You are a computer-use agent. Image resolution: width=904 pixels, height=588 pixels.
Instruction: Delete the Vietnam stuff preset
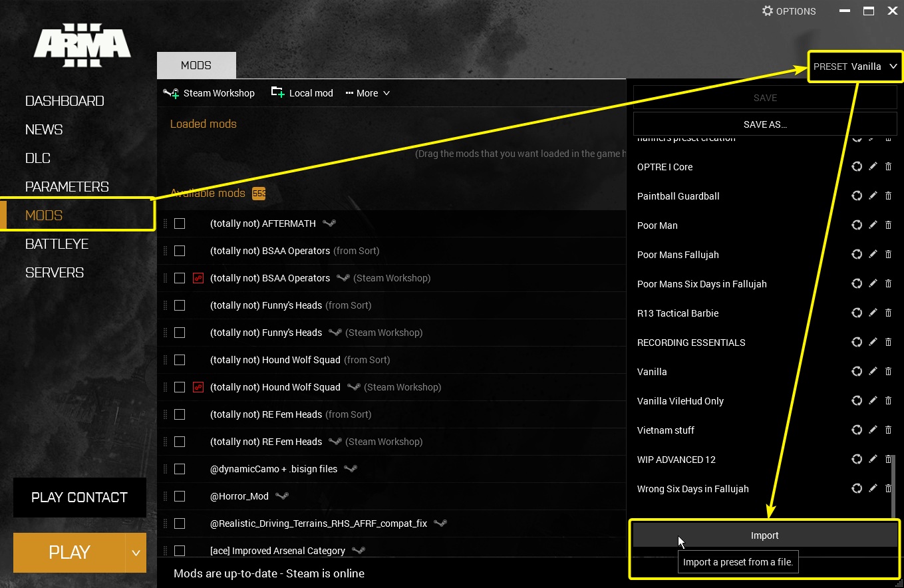(x=889, y=430)
